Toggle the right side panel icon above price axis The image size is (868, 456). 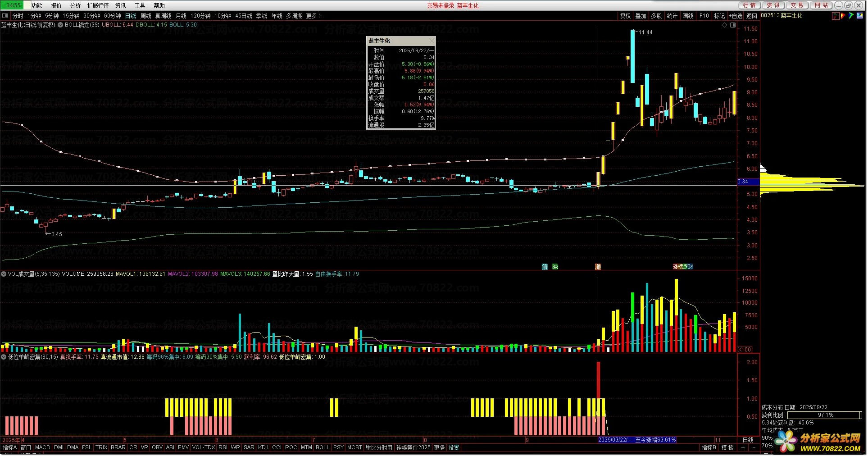[x=732, y=25]
